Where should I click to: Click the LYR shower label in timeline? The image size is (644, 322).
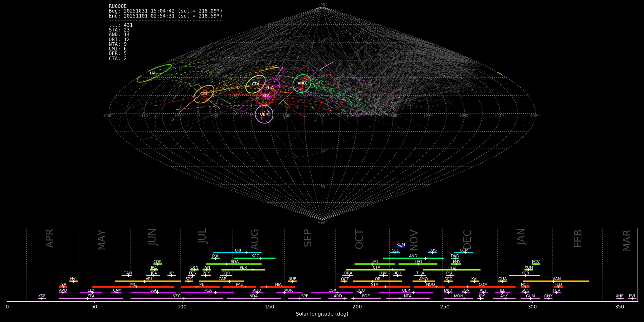pyautogui.click(x=63, y=285)
